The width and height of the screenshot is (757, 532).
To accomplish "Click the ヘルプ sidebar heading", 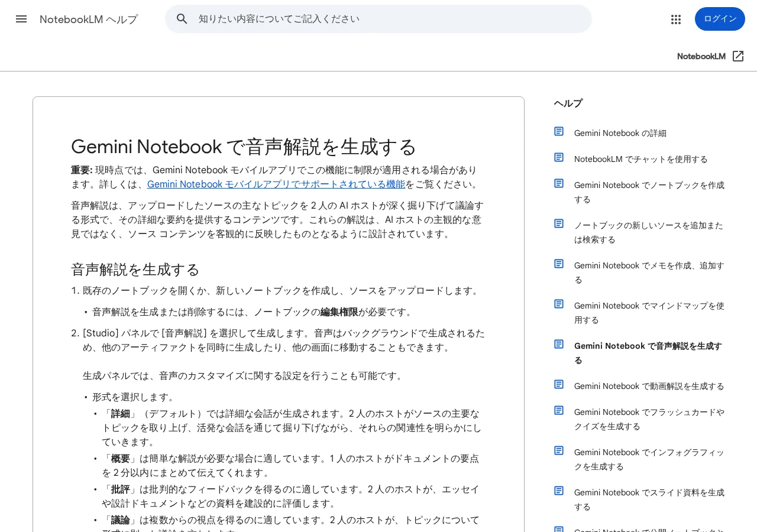I will pos(568,103).
